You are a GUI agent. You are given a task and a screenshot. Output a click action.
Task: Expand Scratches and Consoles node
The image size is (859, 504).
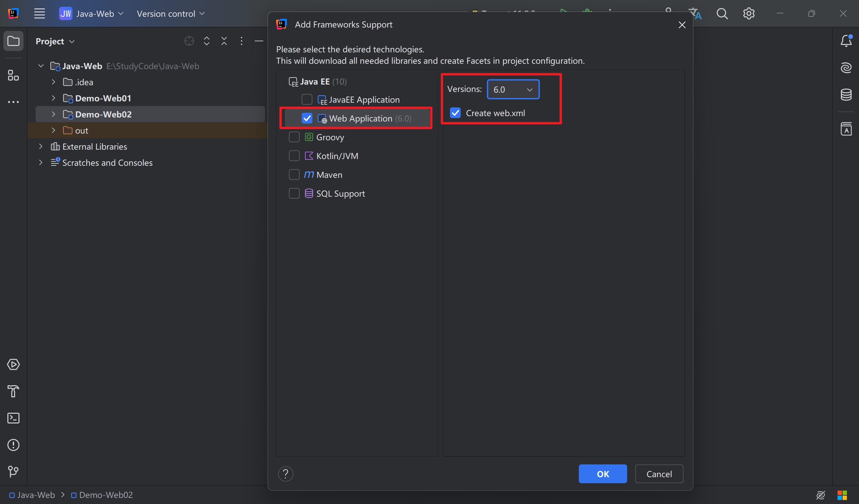pyautogui.click(x=41, y=162)
